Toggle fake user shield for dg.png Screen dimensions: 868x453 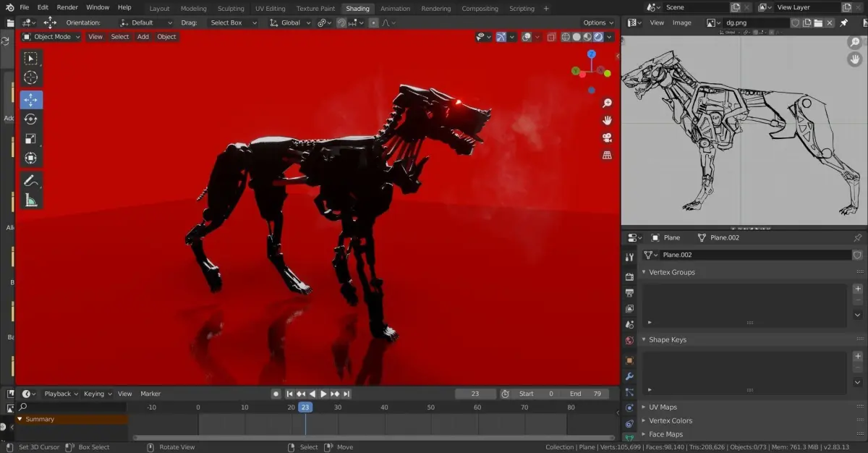[x=796, y=22]
